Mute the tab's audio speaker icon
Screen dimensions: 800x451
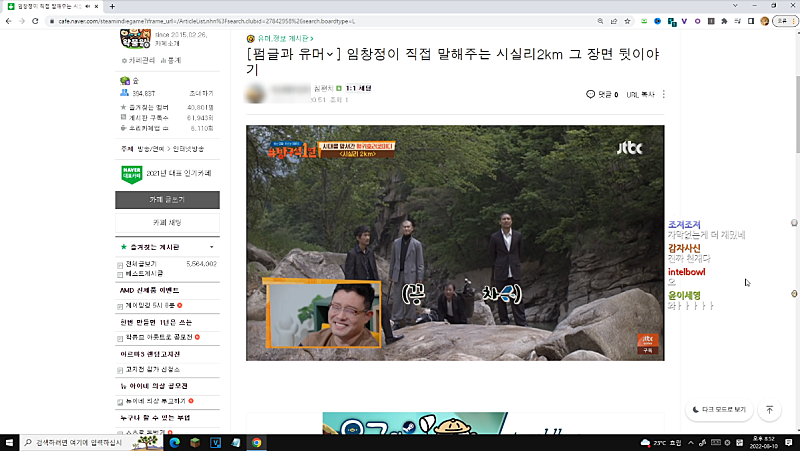tap(88, 6)
